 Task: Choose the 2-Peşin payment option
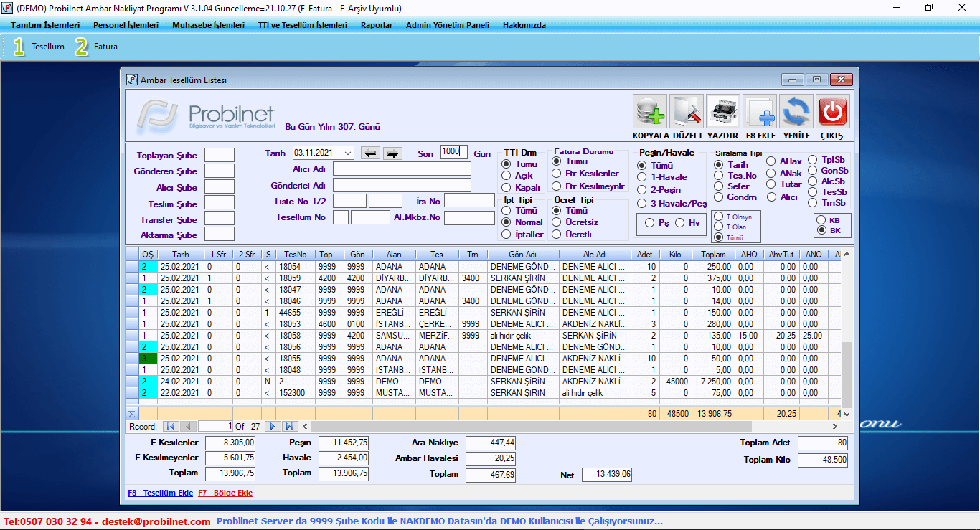point(642,190)
